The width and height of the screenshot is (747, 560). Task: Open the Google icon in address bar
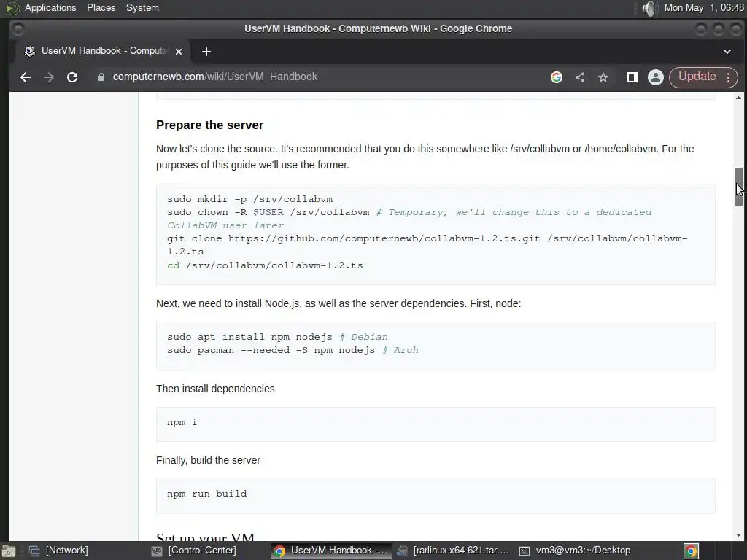[x=557, y=77]
